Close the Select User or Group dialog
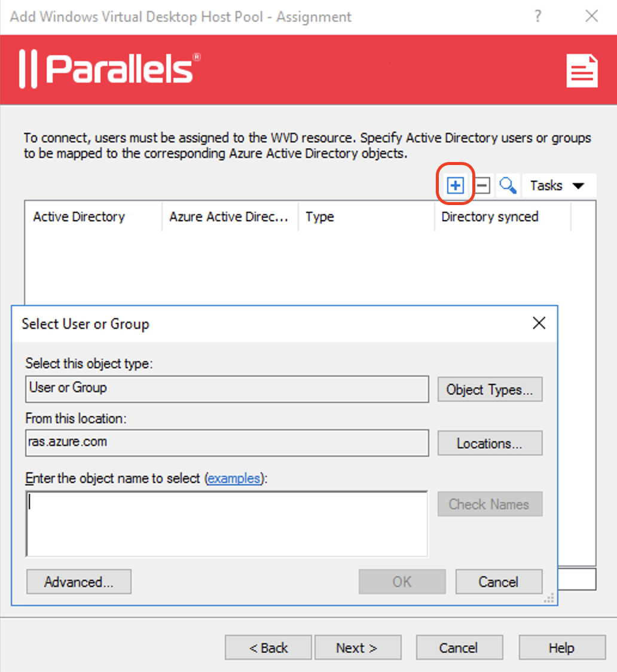This screenshot has height=672, width=617. pyautogui.click(x=539, y=324)
